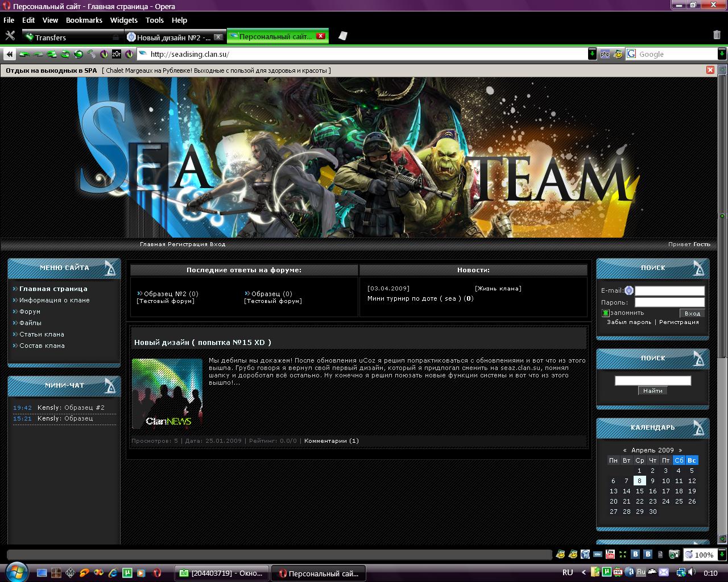Viewport: 728px width, 582px height.
Task: Toggle the запомнить checkbox
Action: 606,313
